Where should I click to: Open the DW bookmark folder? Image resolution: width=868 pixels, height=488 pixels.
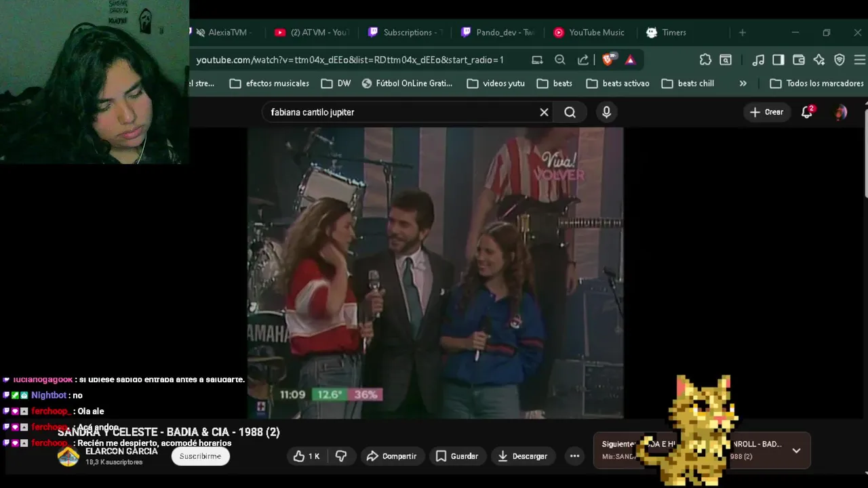tap(336, 83)
